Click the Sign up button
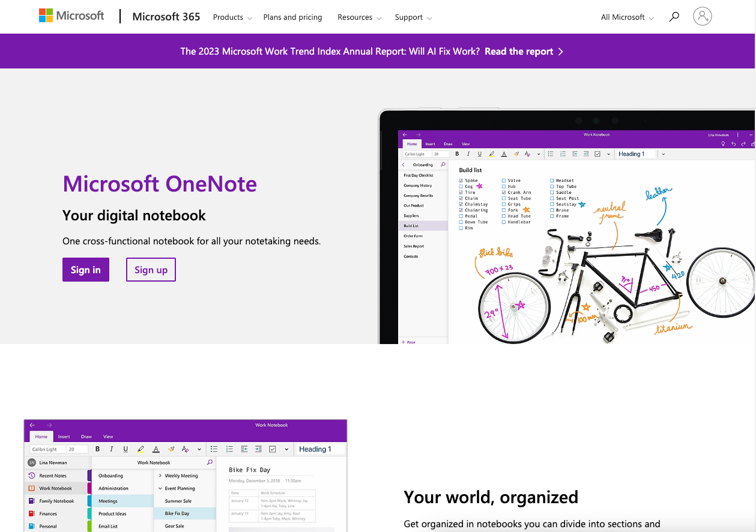The width and height of the screenshot is (756, 532). click(x=151, y=270)
